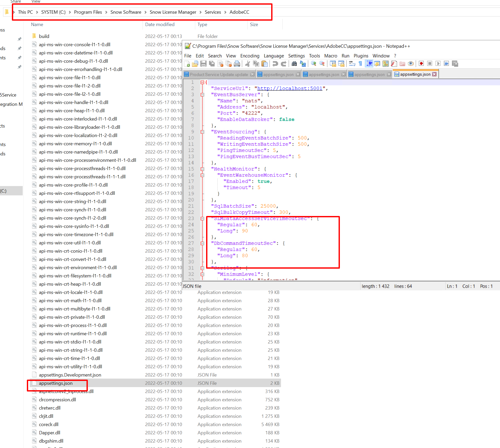This screenshot has height=448, width=500.
Task: Toggle the Word wrap icon
Action: 352,64
